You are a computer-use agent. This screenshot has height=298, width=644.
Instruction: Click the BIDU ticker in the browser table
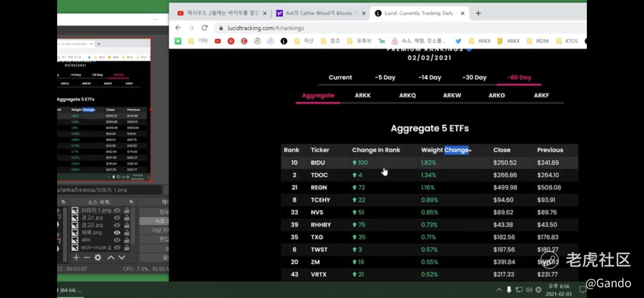point(318,163)
